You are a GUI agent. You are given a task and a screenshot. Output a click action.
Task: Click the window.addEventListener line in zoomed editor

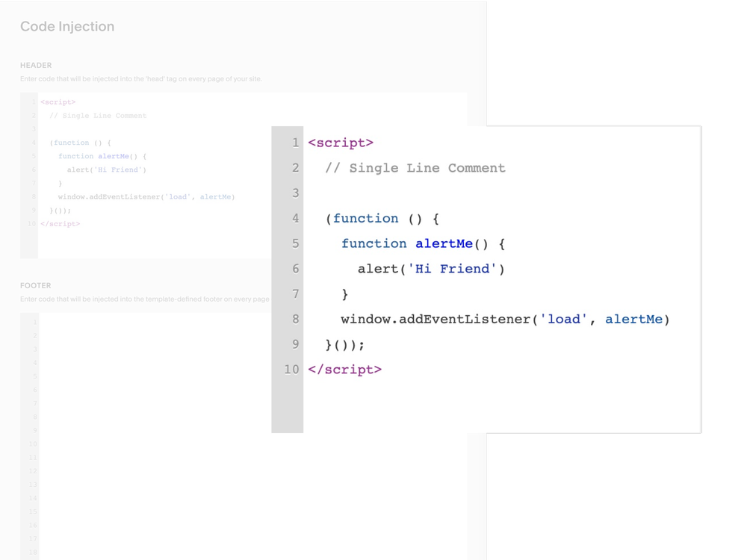pos(506,320)
